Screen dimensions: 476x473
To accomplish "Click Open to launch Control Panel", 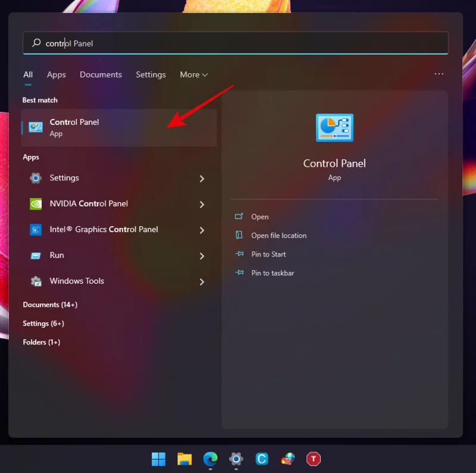I will [x=260, y=217].
